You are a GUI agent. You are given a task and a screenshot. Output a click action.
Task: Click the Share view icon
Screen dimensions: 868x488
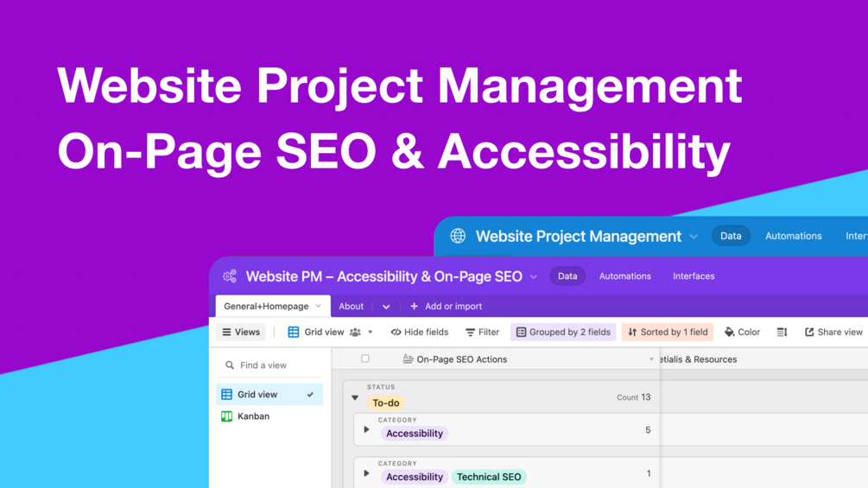[809, 333]
